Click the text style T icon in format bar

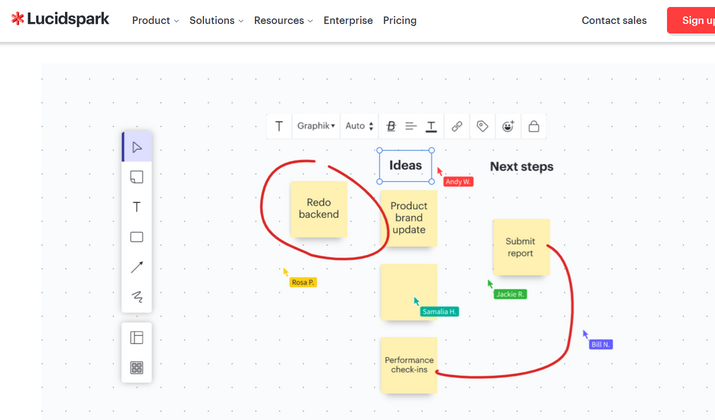coord(279,126)
